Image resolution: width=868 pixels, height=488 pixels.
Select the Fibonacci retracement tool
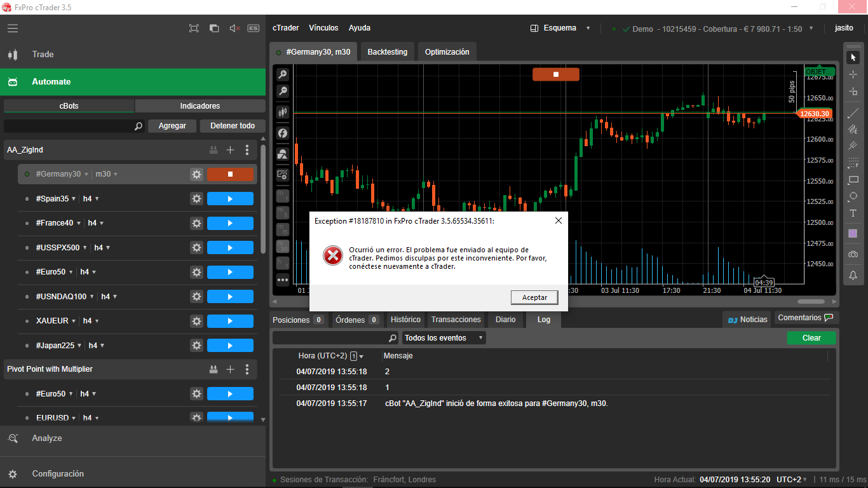point(853,163)
